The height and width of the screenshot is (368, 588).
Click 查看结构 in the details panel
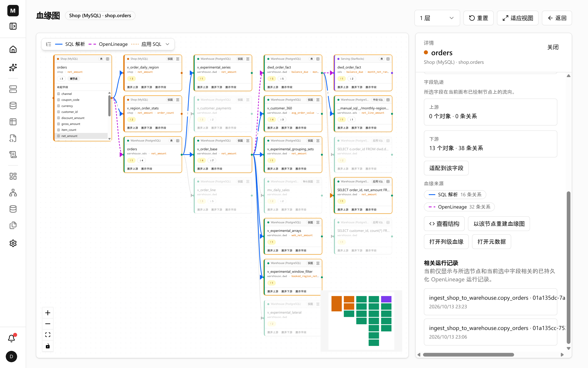pyautogui.click(x=444, y=224)
